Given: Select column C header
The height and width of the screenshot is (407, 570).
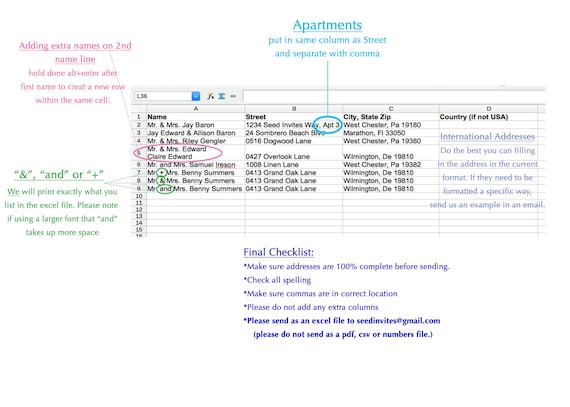Looking at the screenshot, I should [x=391, y=109].
